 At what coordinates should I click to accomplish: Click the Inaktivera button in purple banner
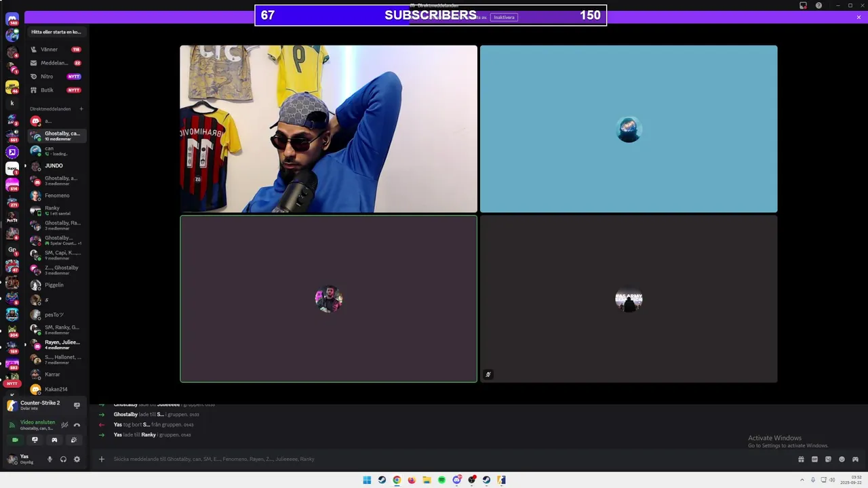tap(504, 17)
